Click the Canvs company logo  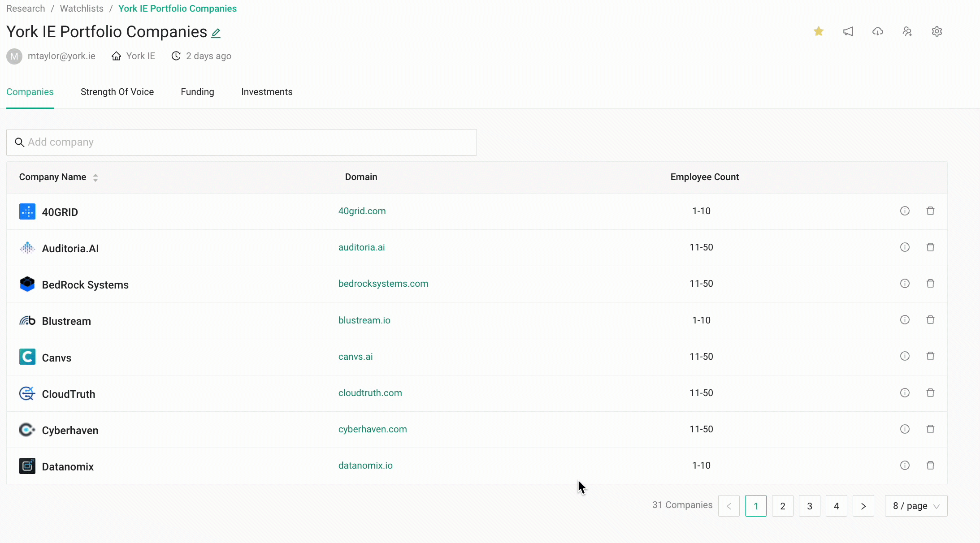(27, 357)
